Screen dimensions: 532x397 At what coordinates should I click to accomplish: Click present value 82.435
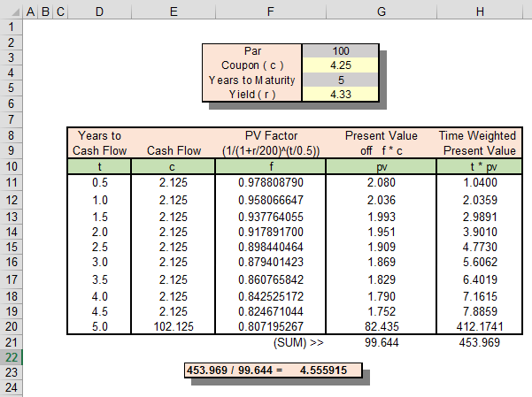(382, 326)
